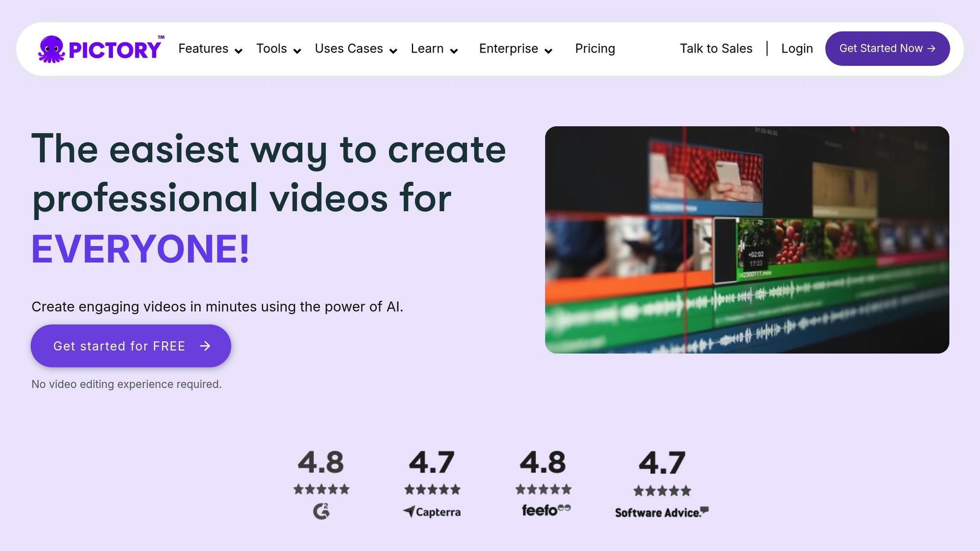The width and height of the screenshot is (980, 551).
Task: Click the feefo logo
Action: [546, 510]
